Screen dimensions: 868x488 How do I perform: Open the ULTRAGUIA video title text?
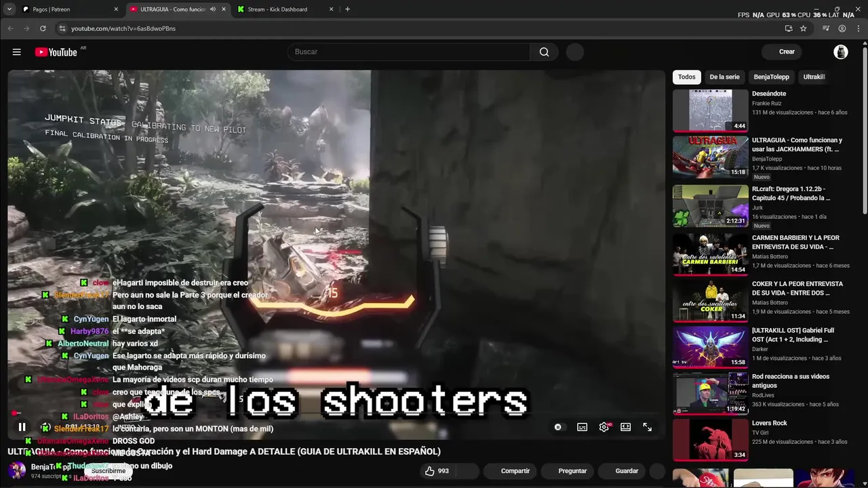(x=224, y=451)
